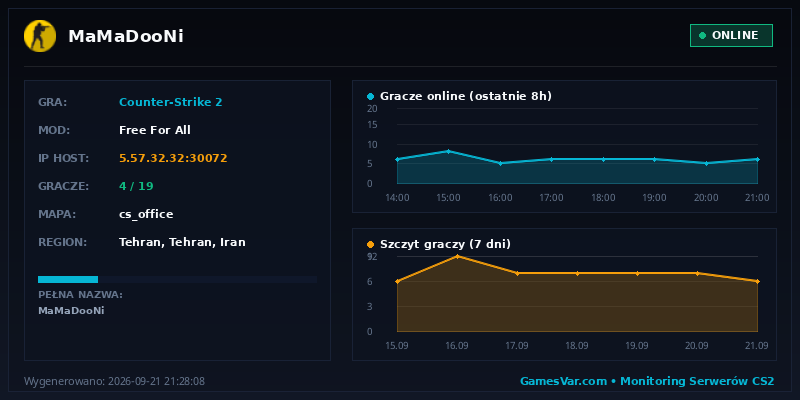Image resolution: width=800 pixels, height=400 pixels.
Task: Click the 20 y-axis label on players chart
Action: tap(372, 108)
